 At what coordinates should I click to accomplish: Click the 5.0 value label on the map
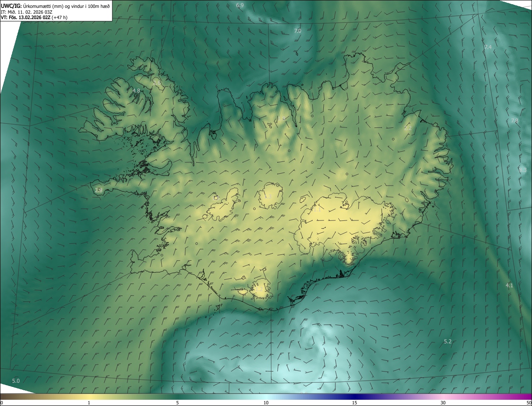click(16, 381)
